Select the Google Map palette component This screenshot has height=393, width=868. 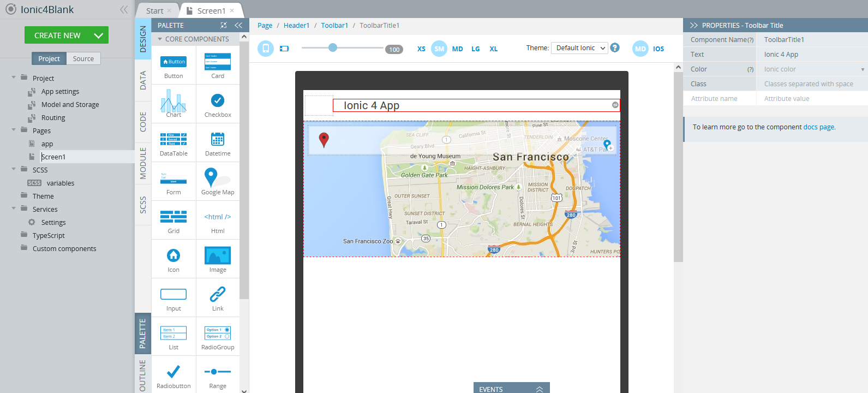tap(217, 182)
